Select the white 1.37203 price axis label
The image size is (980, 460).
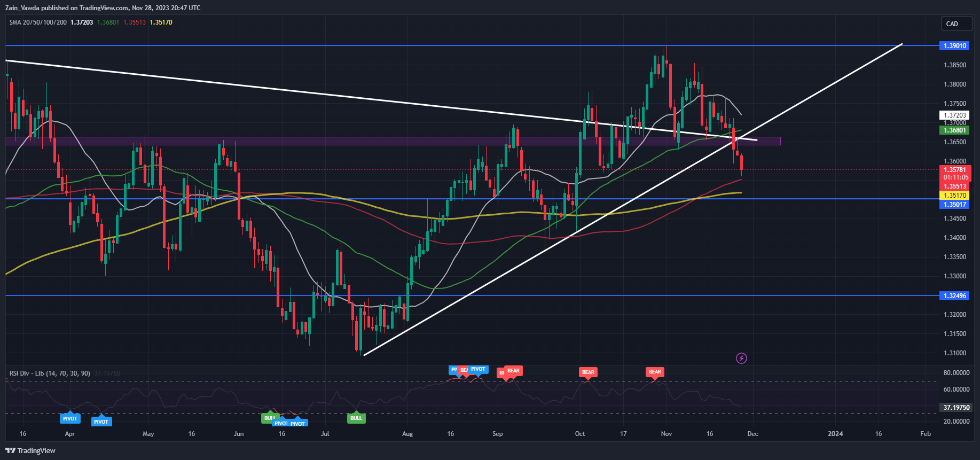point(954,115)
